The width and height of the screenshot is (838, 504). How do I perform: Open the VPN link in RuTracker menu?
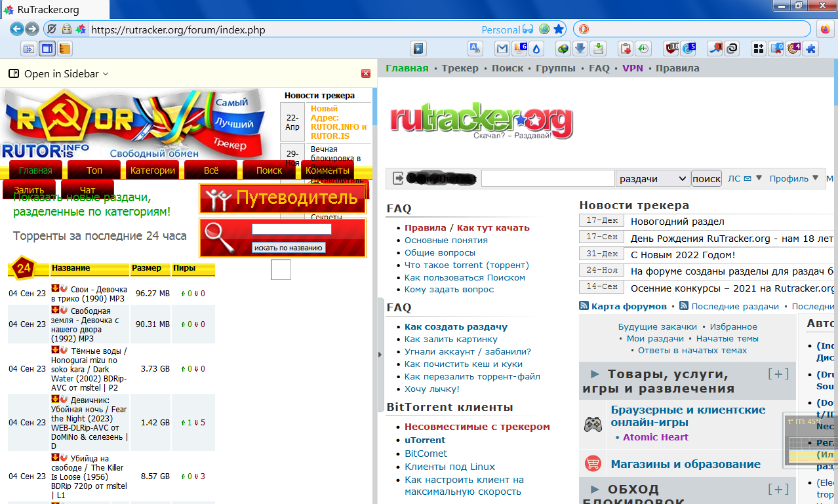(633, 68)
